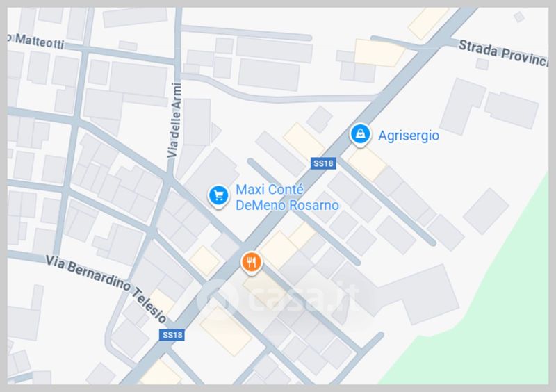The image size is (556, 392).
Task: Open the Agrisergio place label
Action: tap(409, 136)
